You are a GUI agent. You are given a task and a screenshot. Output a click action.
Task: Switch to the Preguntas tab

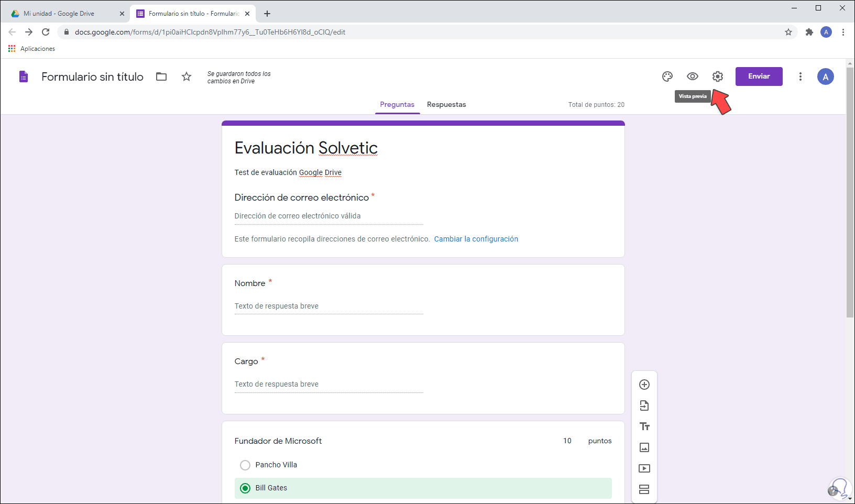(x=397, y=104)
